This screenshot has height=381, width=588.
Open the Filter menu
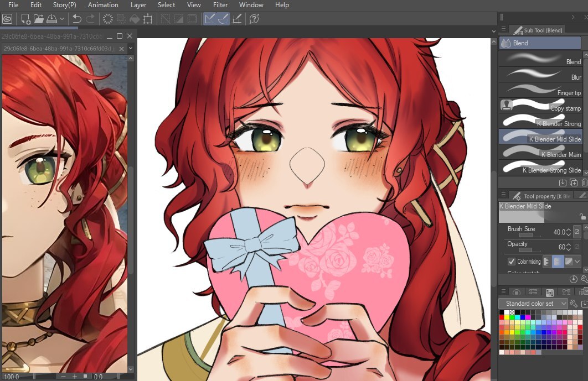[x=220, y=5]
